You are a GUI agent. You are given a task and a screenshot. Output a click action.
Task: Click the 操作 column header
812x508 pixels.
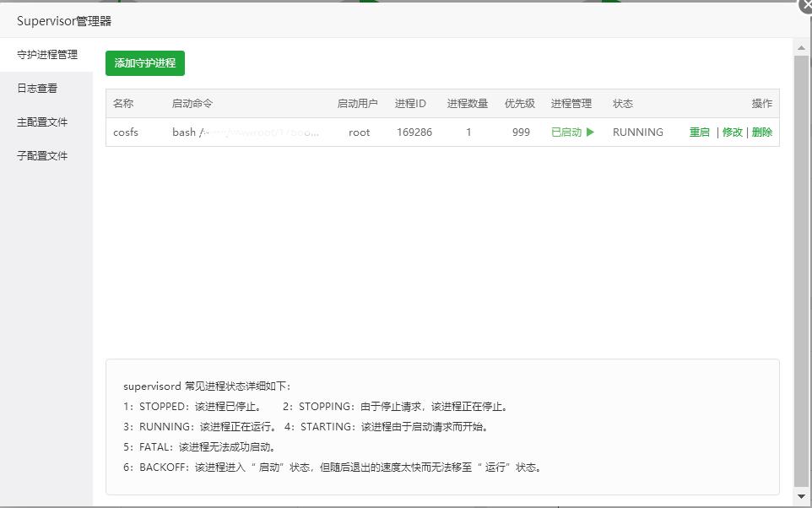[x=761, y=104]
